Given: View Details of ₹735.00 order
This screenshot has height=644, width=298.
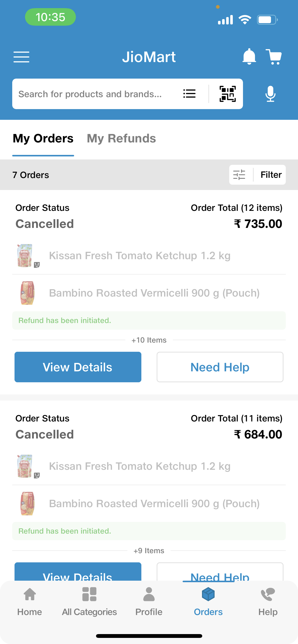Looking at the screenshot, I should [x=78, y=367].
